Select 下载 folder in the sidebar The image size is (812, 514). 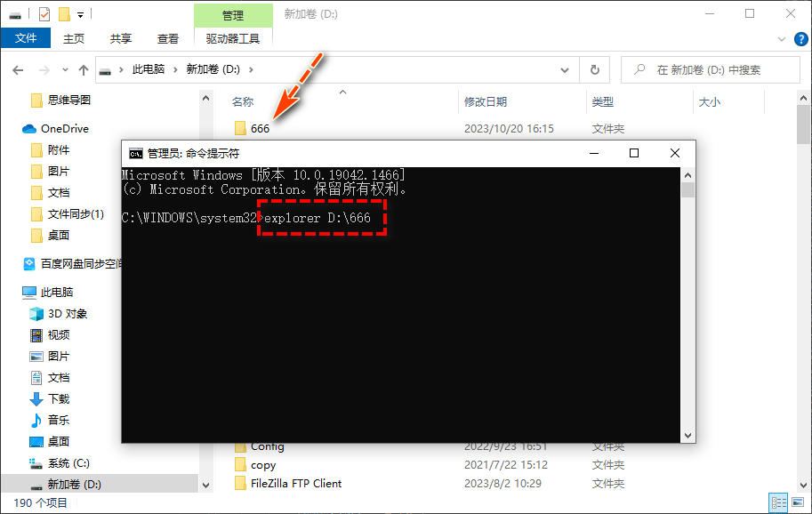point(58,398)
